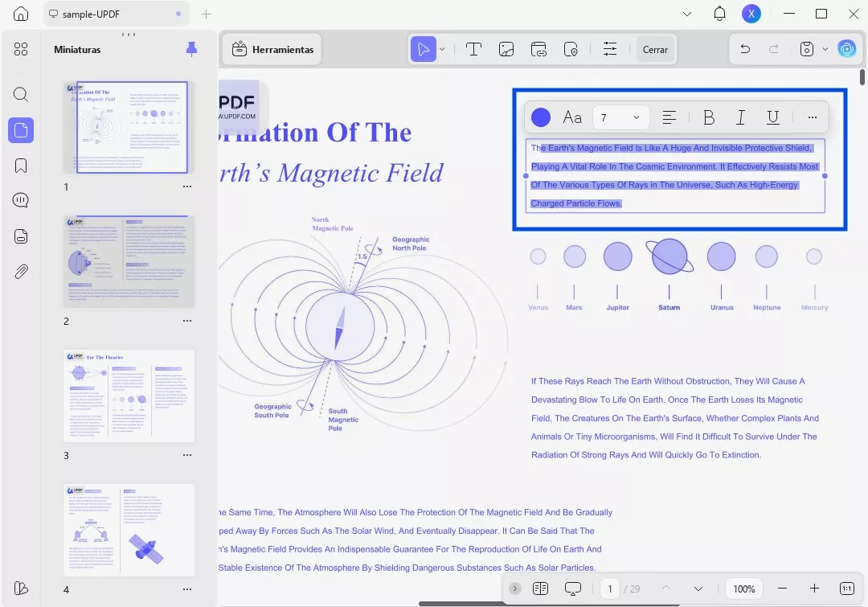This screenshot has height=607, width=868.
Task: Open the form fields panel icon
Action: (x=20, y=236)
